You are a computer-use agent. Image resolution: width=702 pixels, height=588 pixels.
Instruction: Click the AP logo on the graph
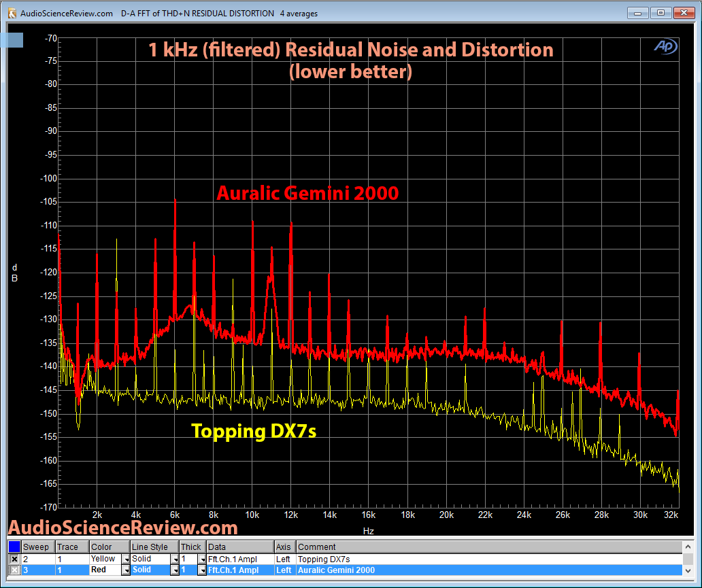pos(666,46)
